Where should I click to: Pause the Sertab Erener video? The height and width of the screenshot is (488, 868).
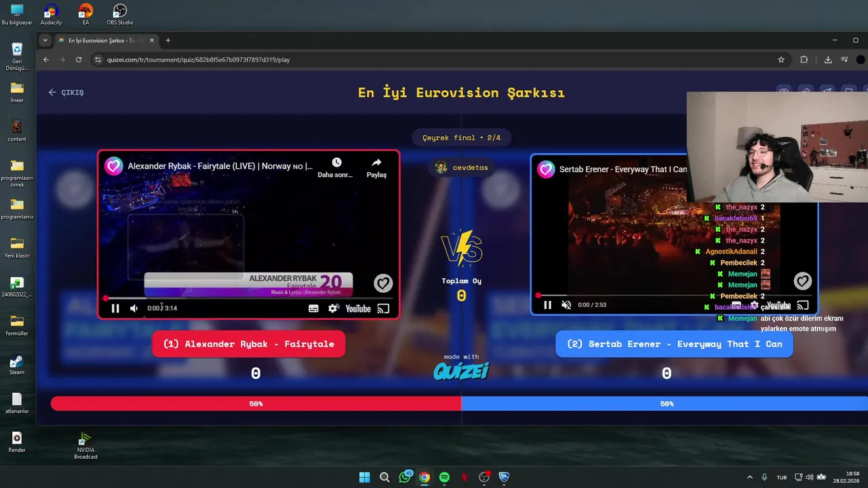tap(547, 305)
